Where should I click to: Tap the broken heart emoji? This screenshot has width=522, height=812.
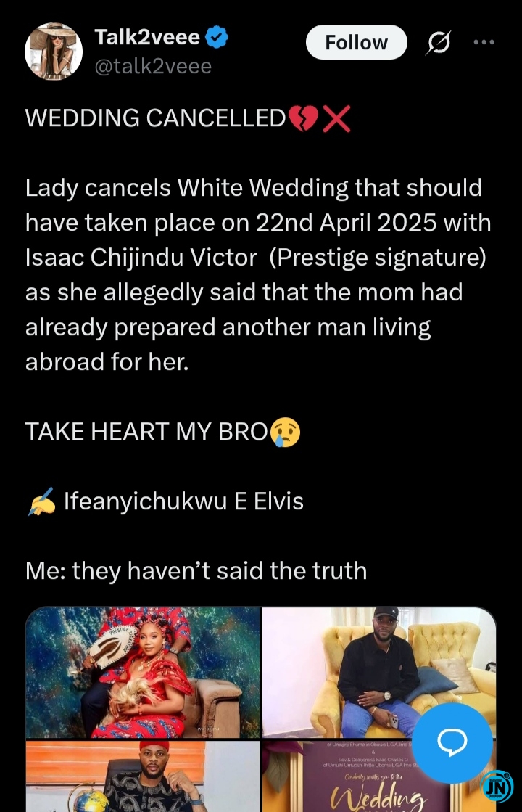pyautogui.click(x=302, y=118)
